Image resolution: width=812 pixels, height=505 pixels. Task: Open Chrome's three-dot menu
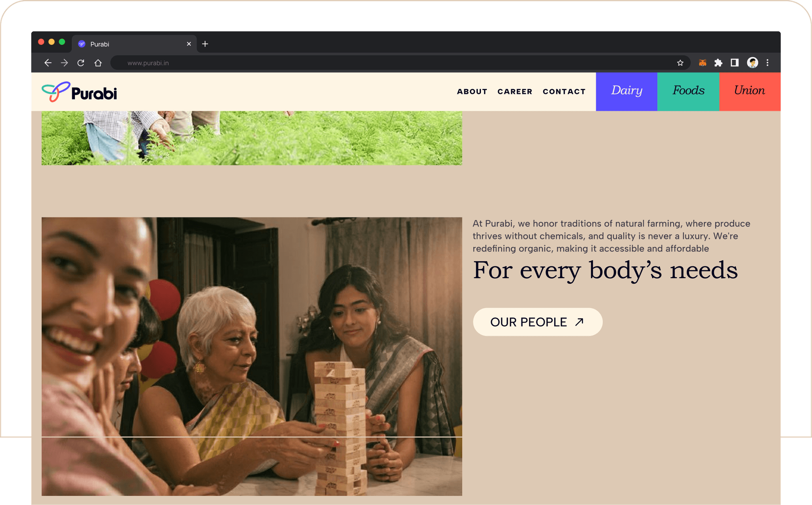pos(768,63)
